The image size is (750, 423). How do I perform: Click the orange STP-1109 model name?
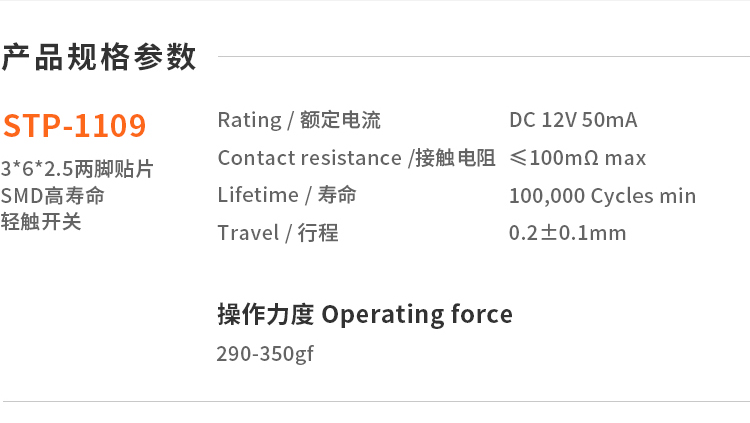(75, 126)
